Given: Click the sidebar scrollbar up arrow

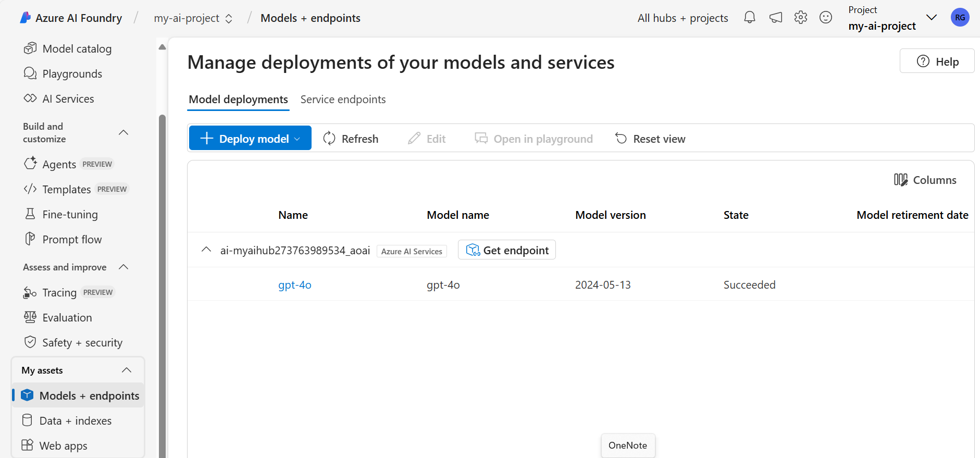Looking at the screenshot, I should coord(162,47).
